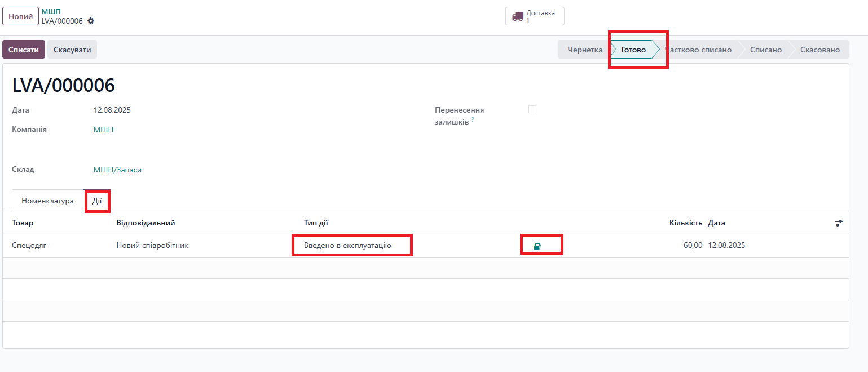Open the МШП company link

[103, 130]
